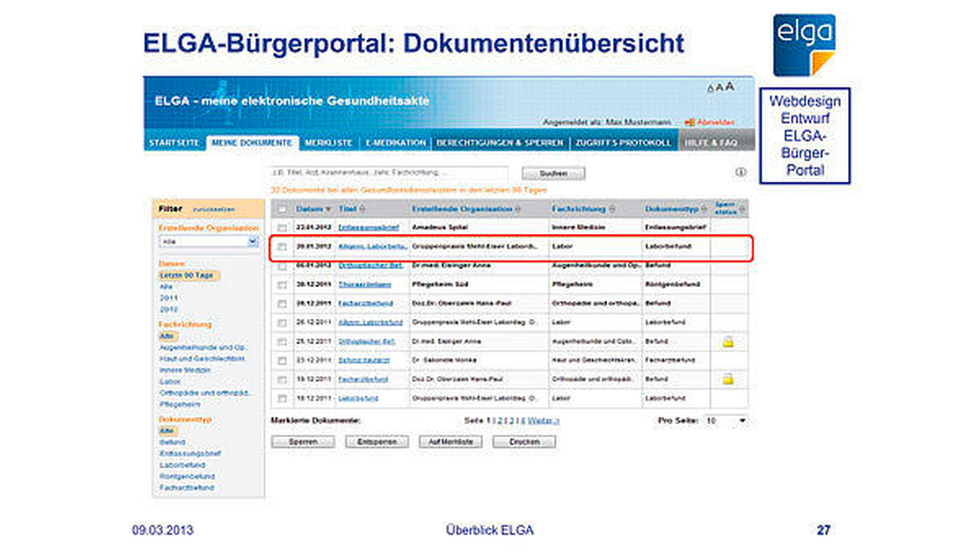Click the Abmelden link
The width and height of the screenshot is (980, 552).
pyautogui.click(x=716, y=122)
